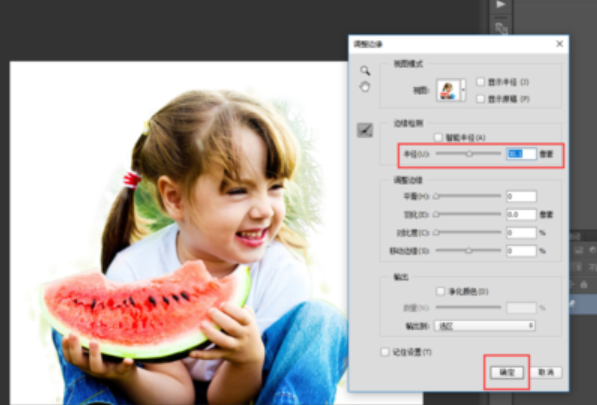The height and width of the screenshot is (405, 597).
Task: Click the 平滑 value input field
Action: point(521,196)
